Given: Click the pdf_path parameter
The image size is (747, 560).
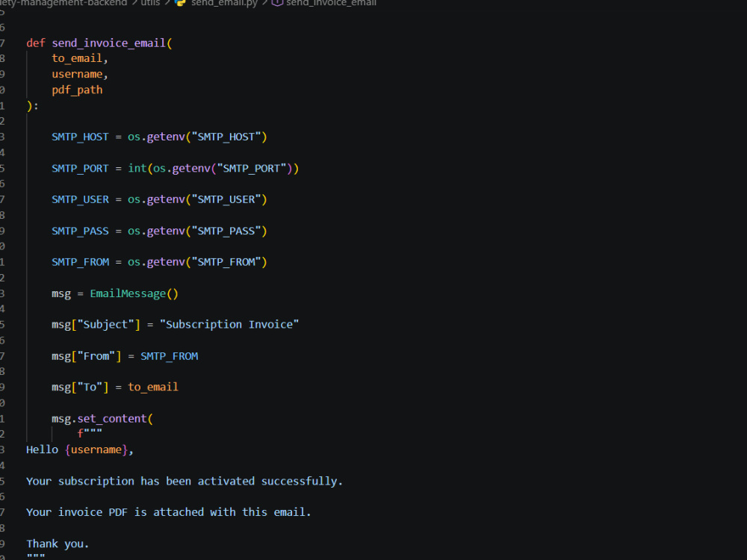Looking at the screenshot, I should [77, 90].
